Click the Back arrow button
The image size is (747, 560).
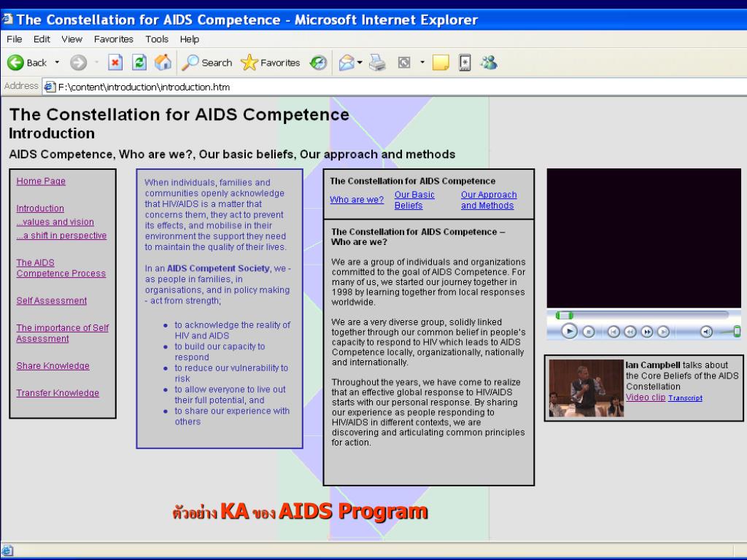click(x=16, y=63)
